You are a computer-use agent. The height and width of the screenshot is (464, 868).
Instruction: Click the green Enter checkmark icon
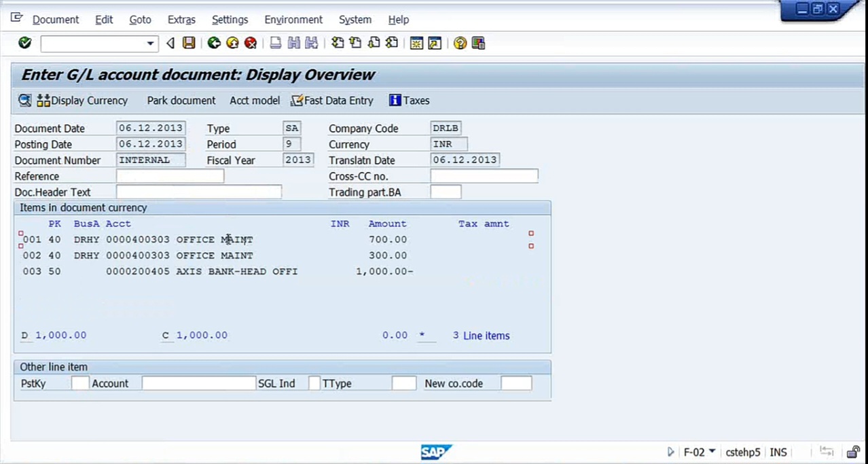tap(25, 43)
